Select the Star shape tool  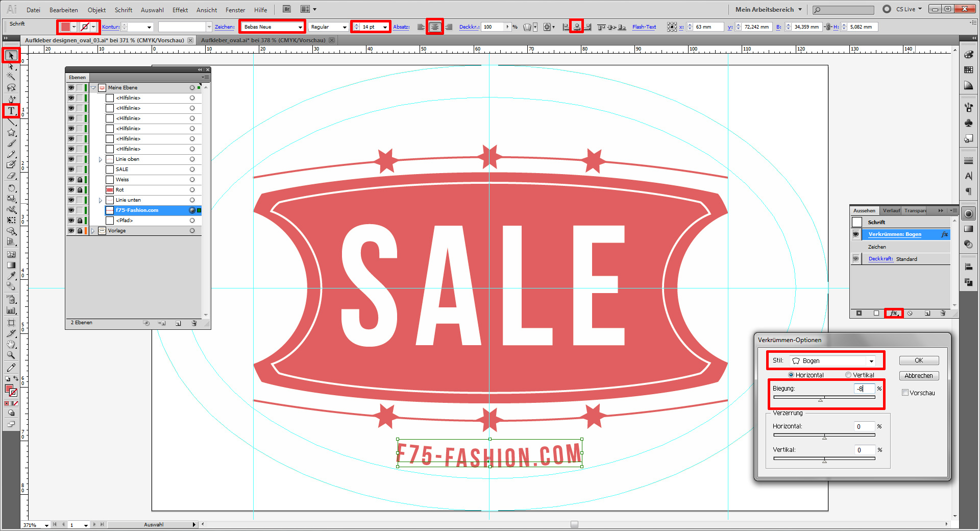point(11,133)
